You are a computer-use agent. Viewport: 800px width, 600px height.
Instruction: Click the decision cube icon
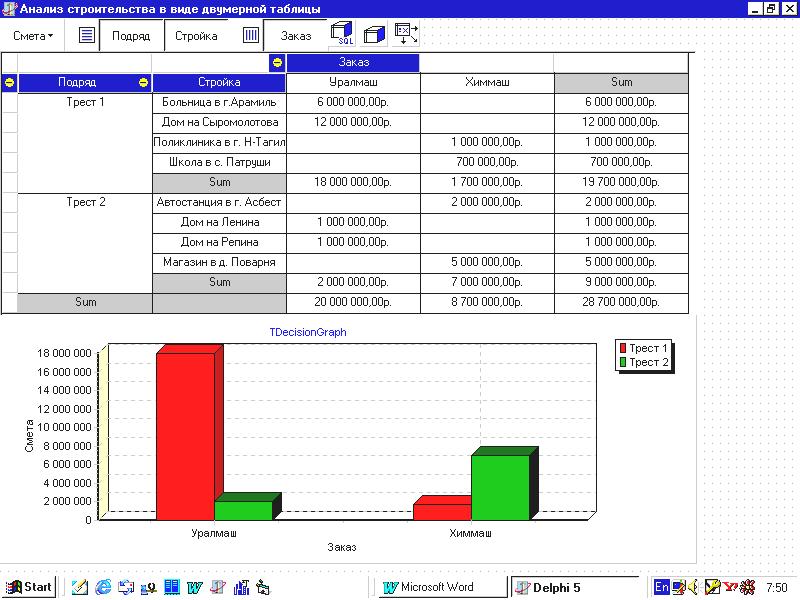click(374, 35)
